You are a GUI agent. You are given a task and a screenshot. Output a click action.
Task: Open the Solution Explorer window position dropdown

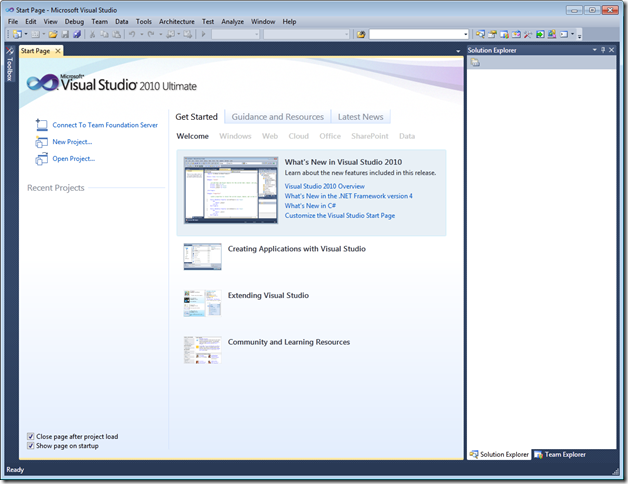[x=595, y=50]
